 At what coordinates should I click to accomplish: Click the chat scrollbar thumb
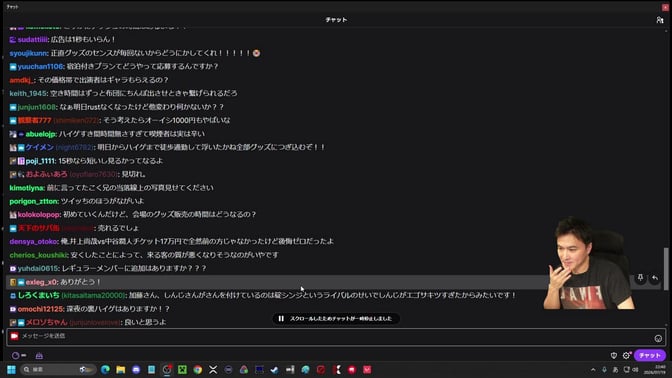click(666, 268)
